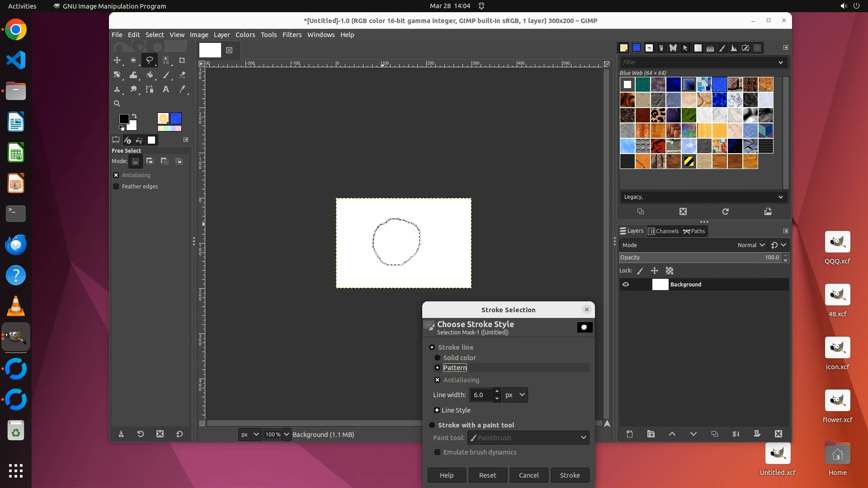The width and height of the screenshot is (868, 488).
Task: Click the refresh patterns icon
Action: tap(725, 211)
